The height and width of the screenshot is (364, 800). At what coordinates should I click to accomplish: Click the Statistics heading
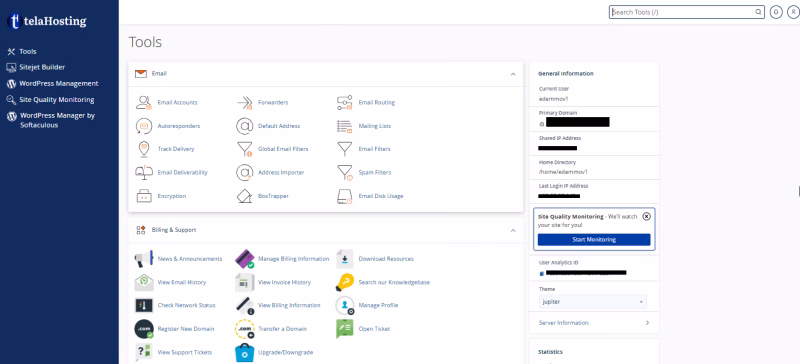(x=550, y=352)
